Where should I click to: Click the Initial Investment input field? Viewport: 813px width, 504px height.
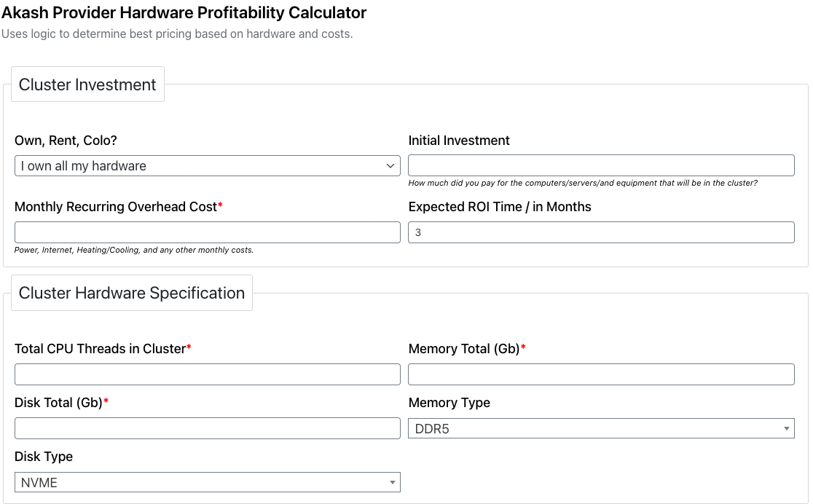click(601, 165)
